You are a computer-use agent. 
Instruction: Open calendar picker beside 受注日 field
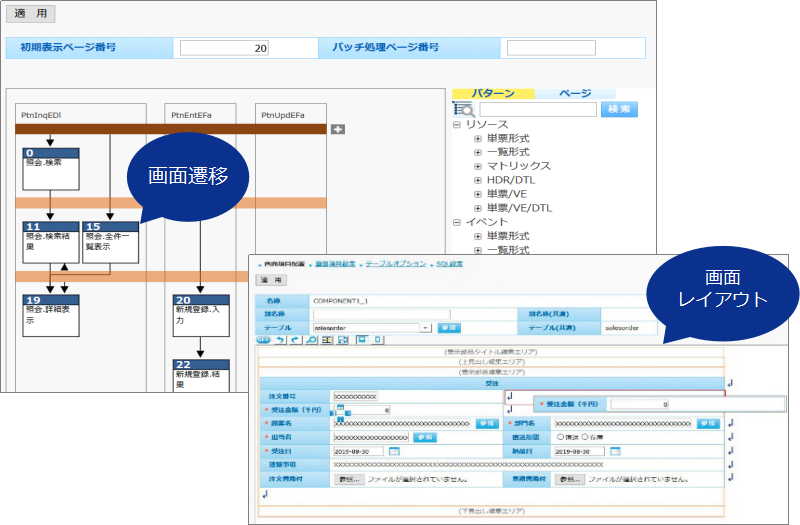tap(394, 451)
